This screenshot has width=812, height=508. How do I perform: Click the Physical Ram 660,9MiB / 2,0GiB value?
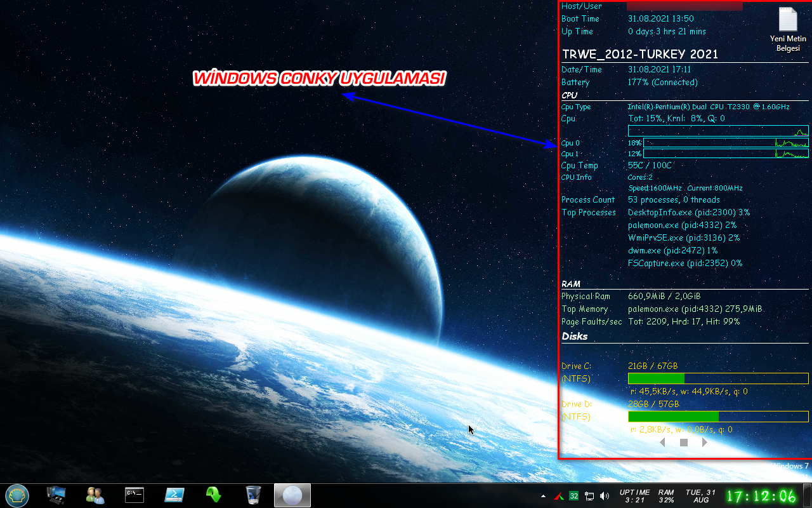(664, 297)
